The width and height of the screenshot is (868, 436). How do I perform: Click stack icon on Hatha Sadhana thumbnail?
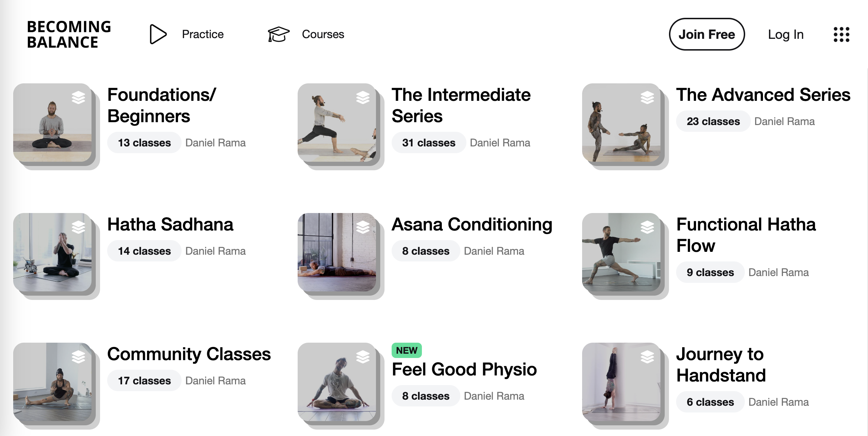coord(78,227)
